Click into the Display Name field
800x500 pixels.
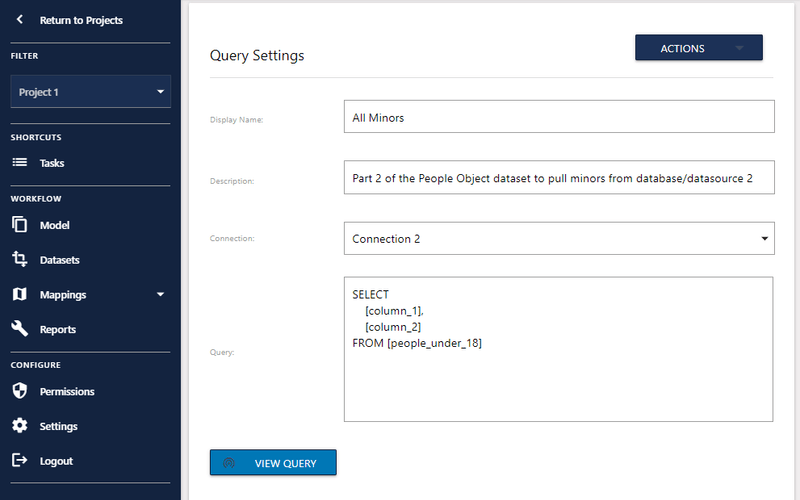(558, 117)
